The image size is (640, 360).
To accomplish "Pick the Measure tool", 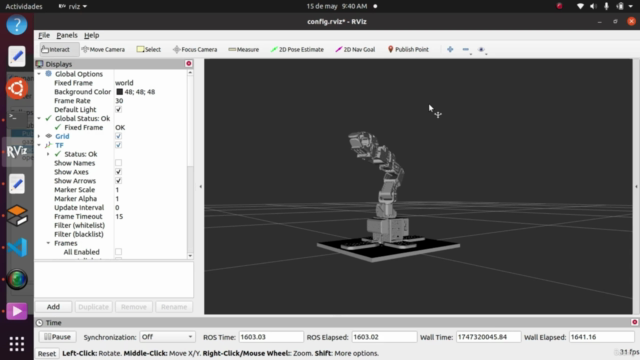I will pyautogui.click(x=244, y=49).
